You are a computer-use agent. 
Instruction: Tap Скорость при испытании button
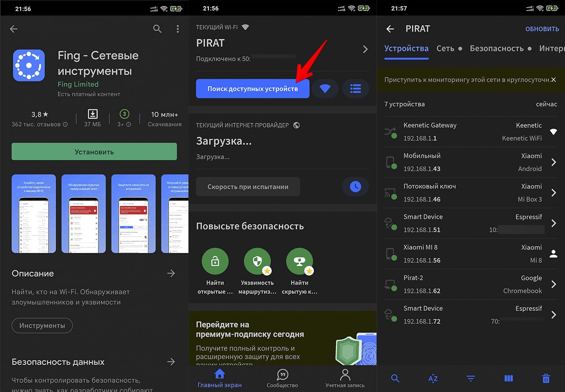point(248,187)
